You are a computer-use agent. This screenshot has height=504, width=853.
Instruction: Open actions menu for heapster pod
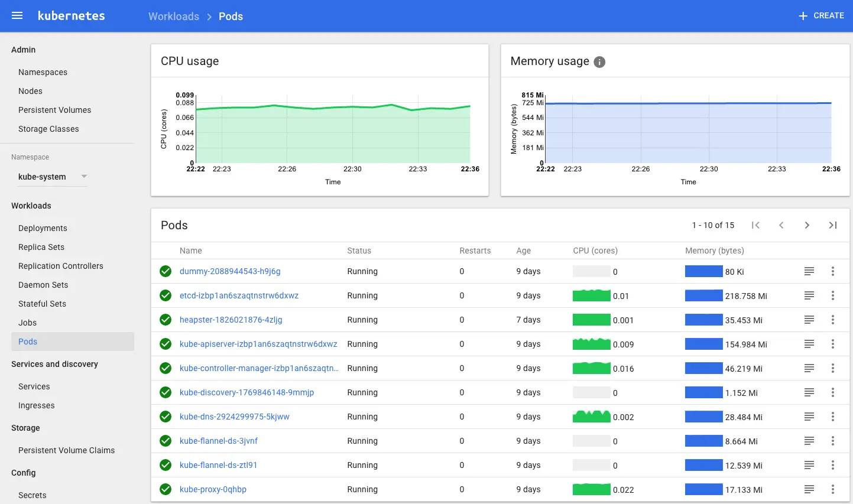(833, 320)
